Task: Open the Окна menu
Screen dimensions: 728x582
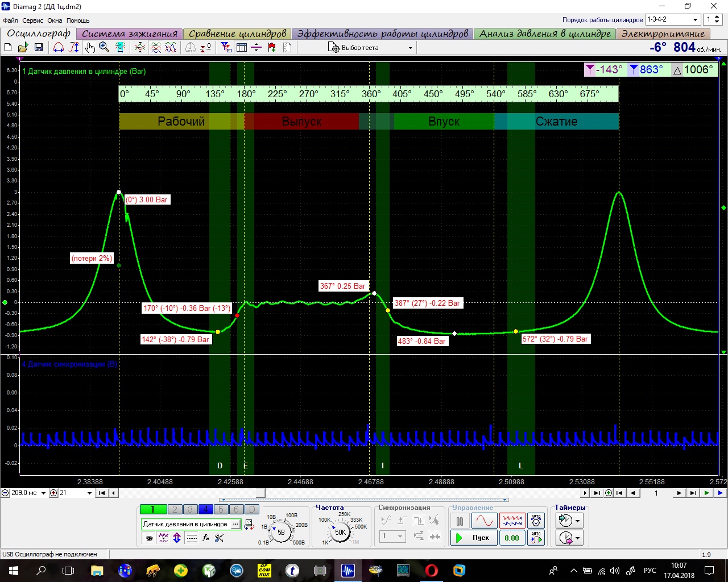Action: [x=55, y=20]
